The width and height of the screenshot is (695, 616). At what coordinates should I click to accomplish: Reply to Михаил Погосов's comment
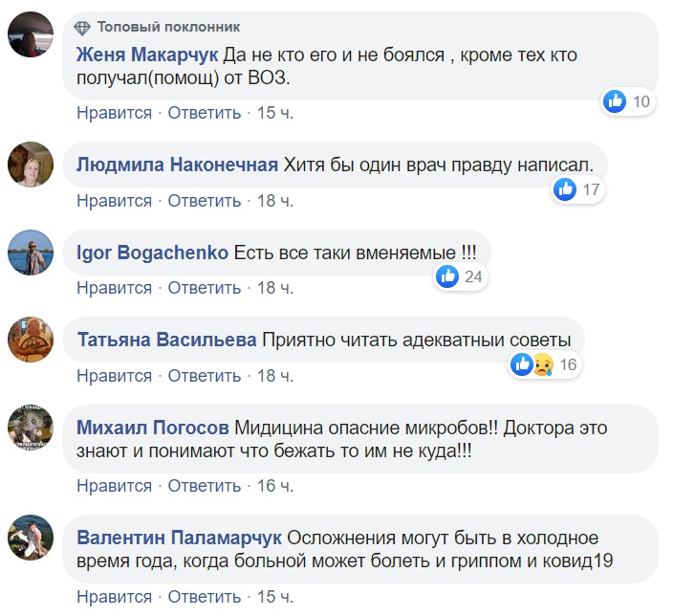click(x=205, y=486)
